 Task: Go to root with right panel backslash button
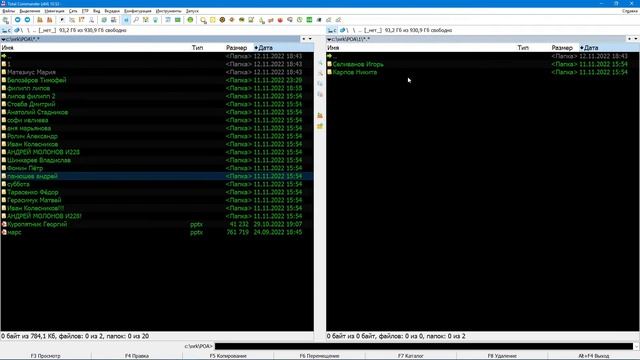click(354, 30)
